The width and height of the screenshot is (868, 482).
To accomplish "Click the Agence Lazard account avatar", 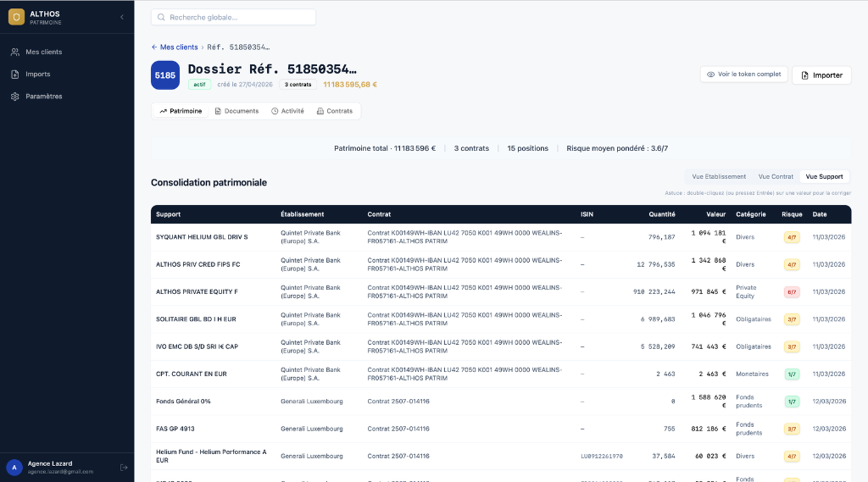I will pyautogui.click(x=14, y=468).
